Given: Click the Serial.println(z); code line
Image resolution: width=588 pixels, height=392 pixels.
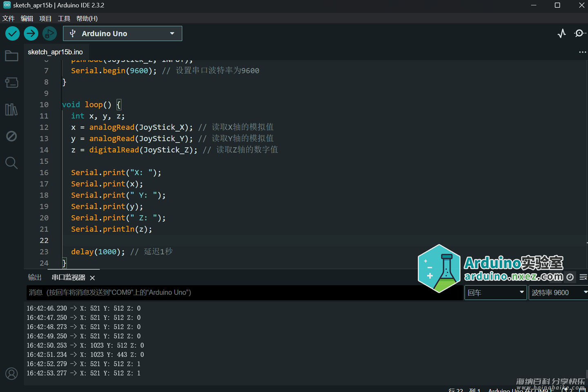Looking at the screenshot, I should (111, 229).
